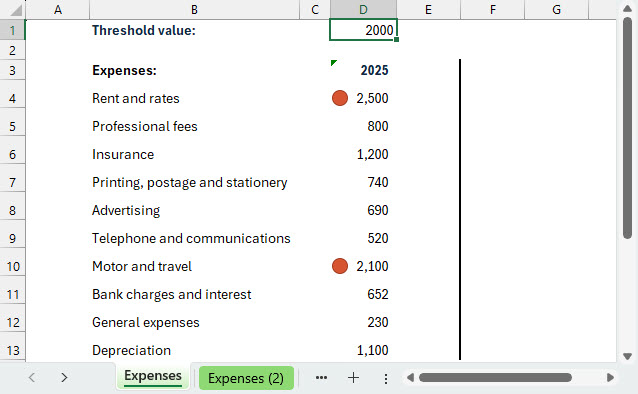Go to next sheet tab arrow
The height and width of the screenshot is (394, 638).
pos(64,377)
